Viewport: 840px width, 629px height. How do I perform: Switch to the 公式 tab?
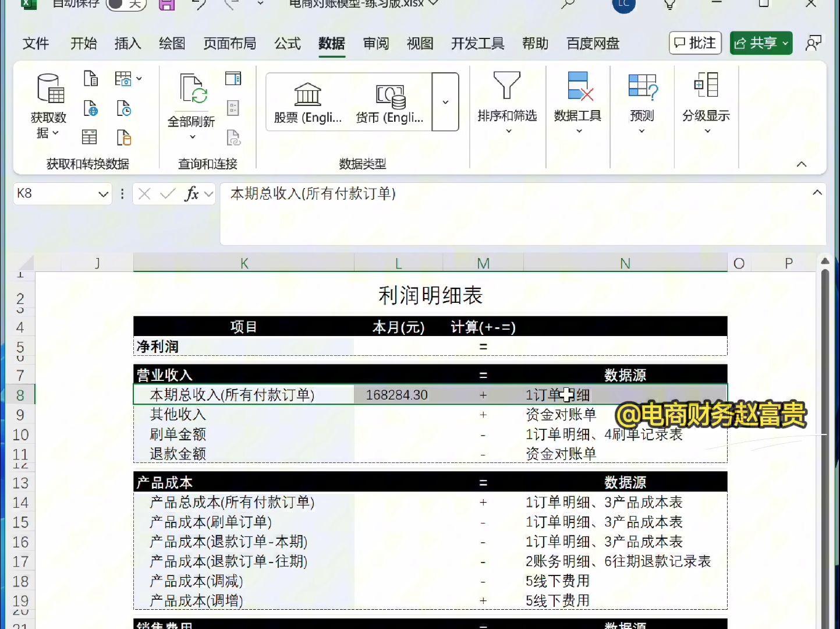288,44
